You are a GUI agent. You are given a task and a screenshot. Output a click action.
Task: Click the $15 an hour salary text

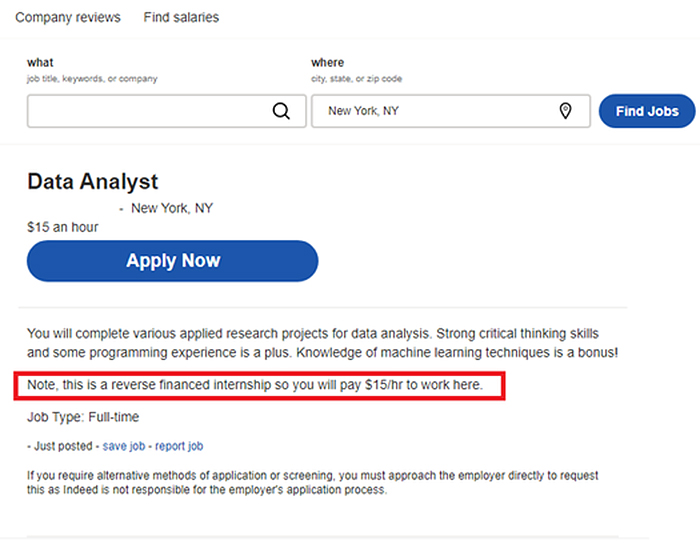(x=63, y=227)
